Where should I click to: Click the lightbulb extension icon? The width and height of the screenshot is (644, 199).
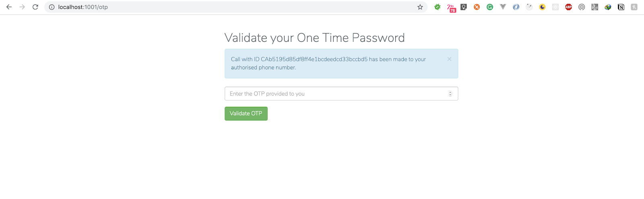click(x=464, y=7)
